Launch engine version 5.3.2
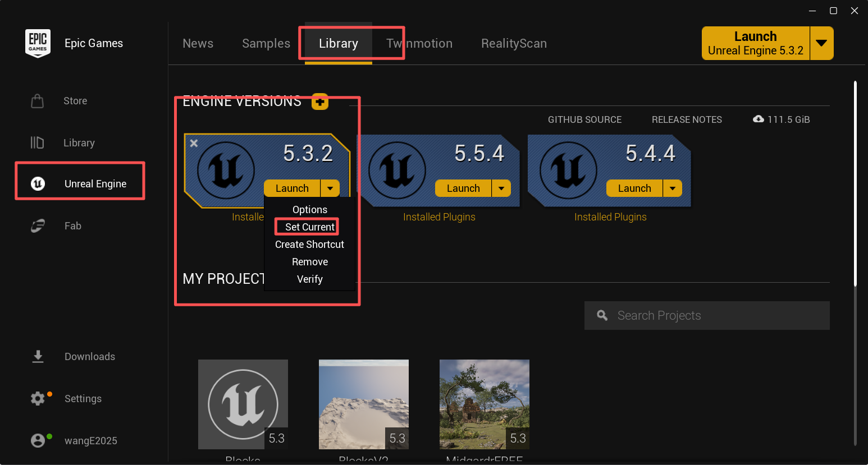Screen dimensions: 868x465 (292, 188)
